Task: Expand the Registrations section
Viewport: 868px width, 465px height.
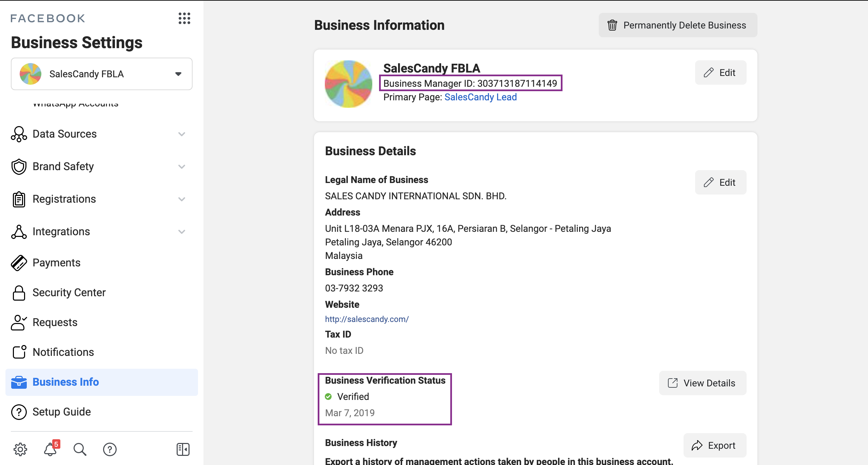Action: (x=182, y=199)
